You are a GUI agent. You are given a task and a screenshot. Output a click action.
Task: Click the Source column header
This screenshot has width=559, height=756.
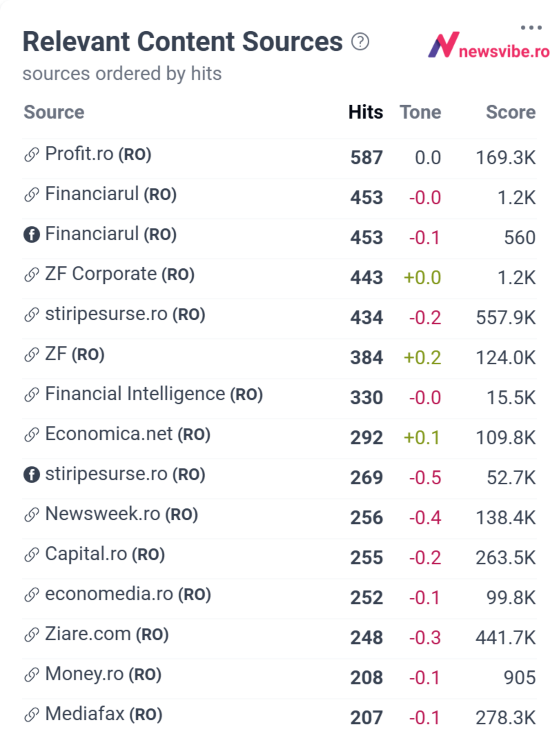tap(54, 113)
